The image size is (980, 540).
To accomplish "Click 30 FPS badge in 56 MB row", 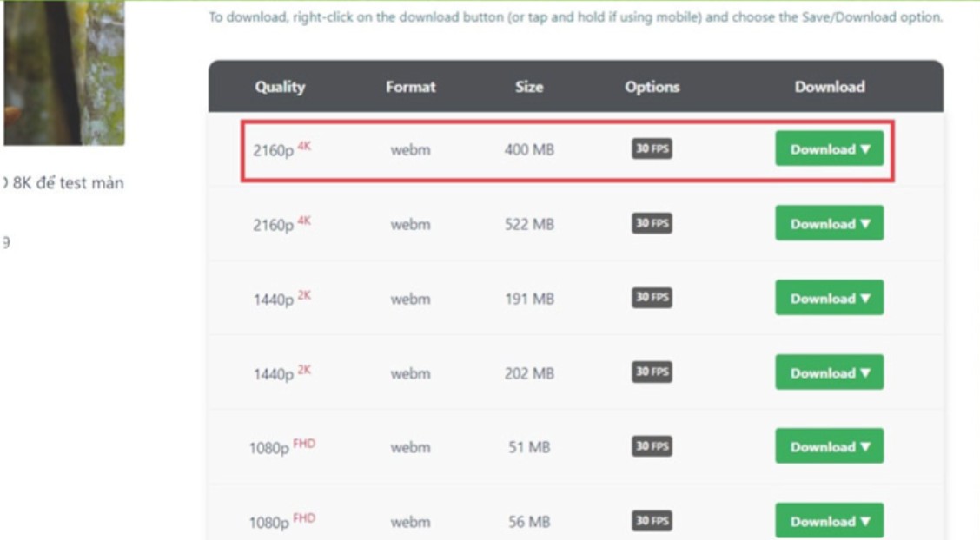I will pyautogui.click(x=652, y=521).
